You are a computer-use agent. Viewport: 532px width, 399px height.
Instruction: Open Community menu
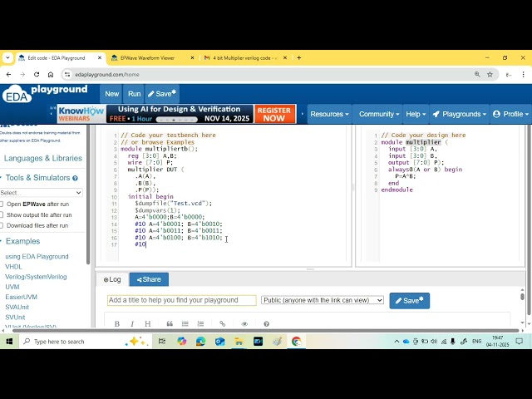coord(379,114)
